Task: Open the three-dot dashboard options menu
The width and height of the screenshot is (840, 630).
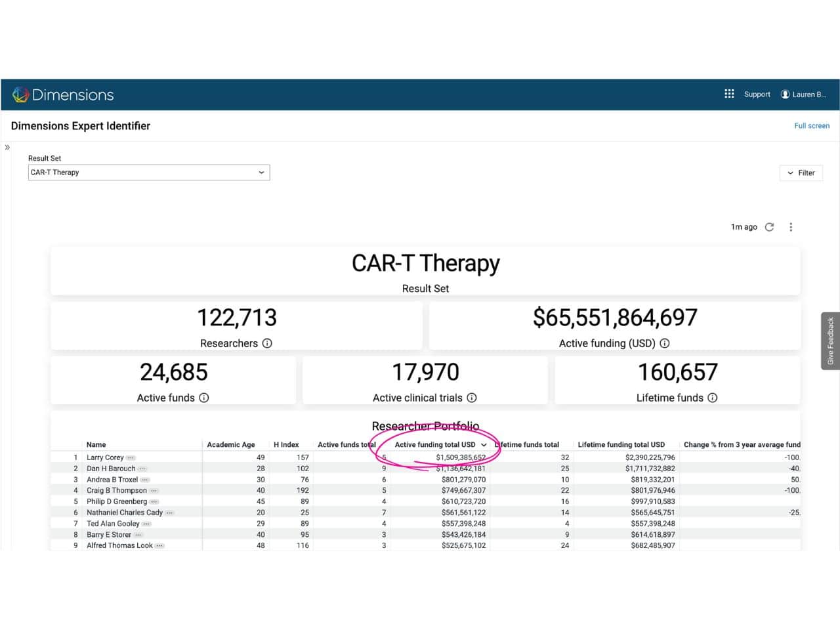Action: [791, 227]
